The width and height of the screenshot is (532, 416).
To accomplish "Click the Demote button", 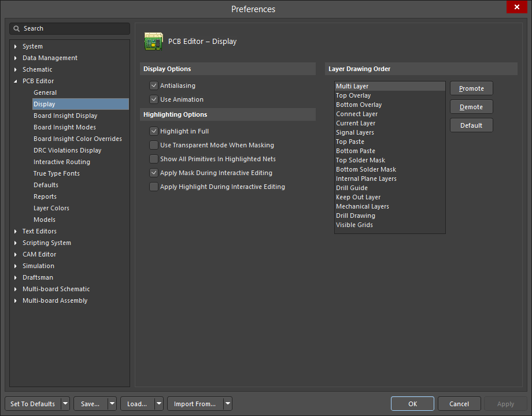I will coord(471,107).
